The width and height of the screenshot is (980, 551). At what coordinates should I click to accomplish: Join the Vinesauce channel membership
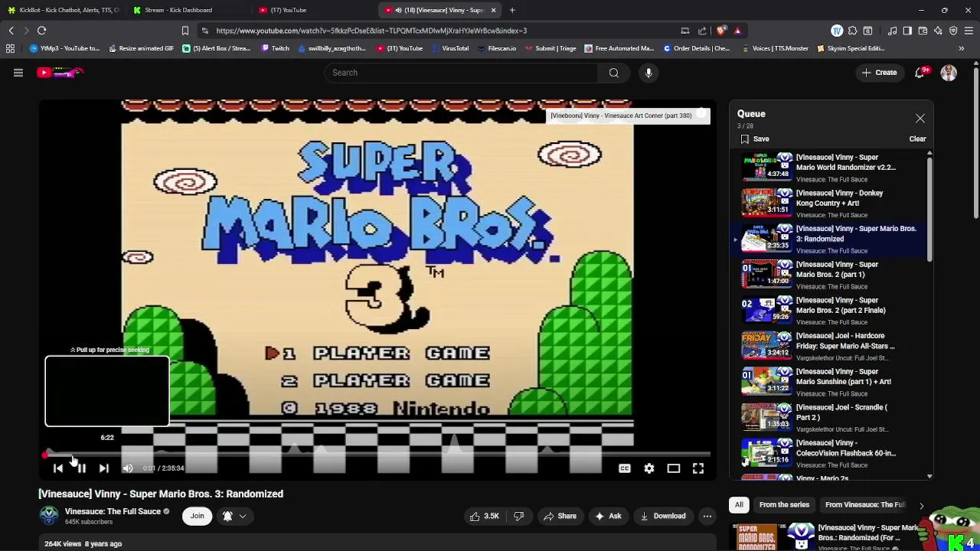coord(198,516)
